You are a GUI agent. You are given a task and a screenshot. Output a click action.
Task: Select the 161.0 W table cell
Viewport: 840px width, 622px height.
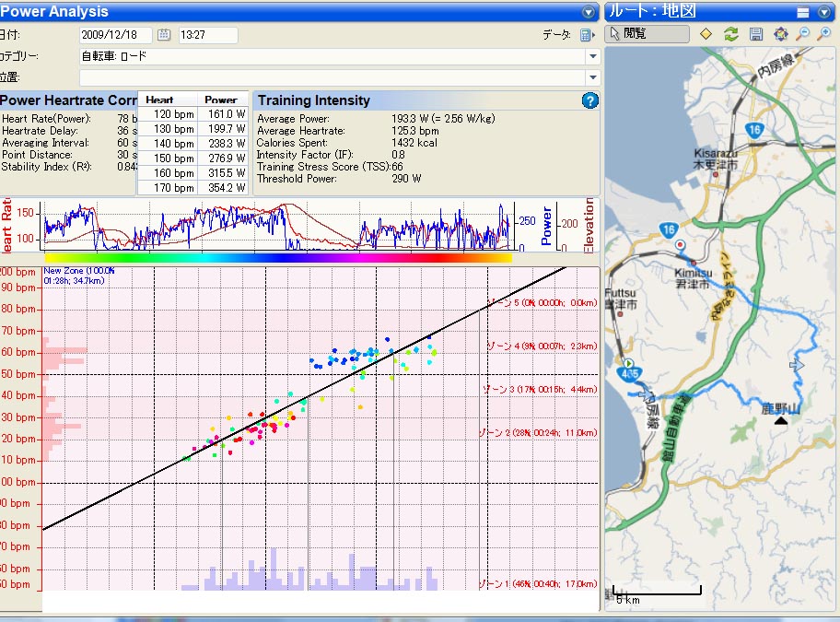(222, 114)
